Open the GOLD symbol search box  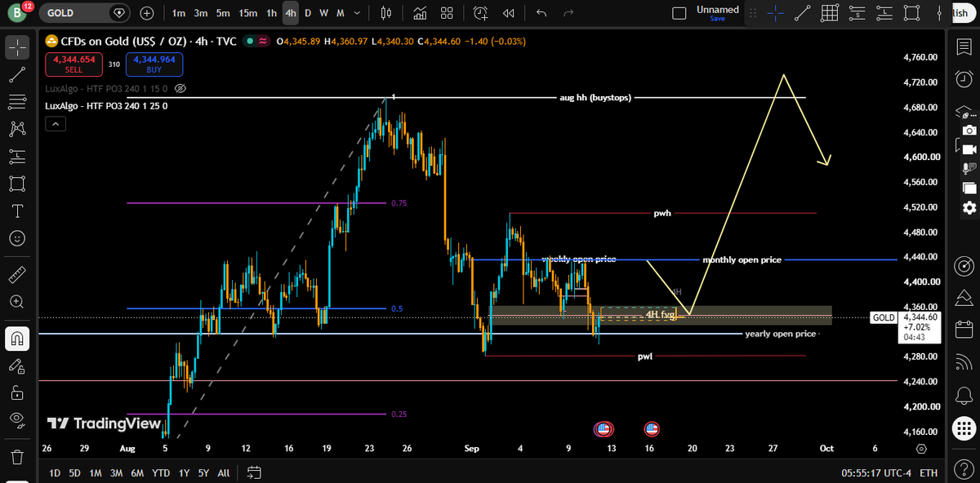(x=84, y=13)
